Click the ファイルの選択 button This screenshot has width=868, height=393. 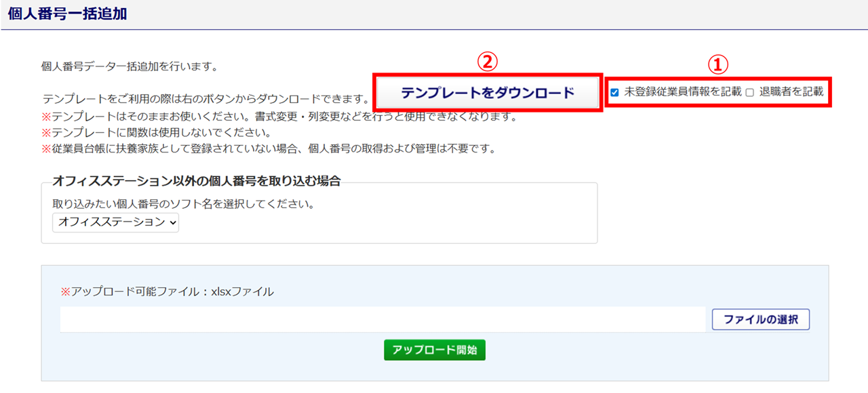[760, 319]
